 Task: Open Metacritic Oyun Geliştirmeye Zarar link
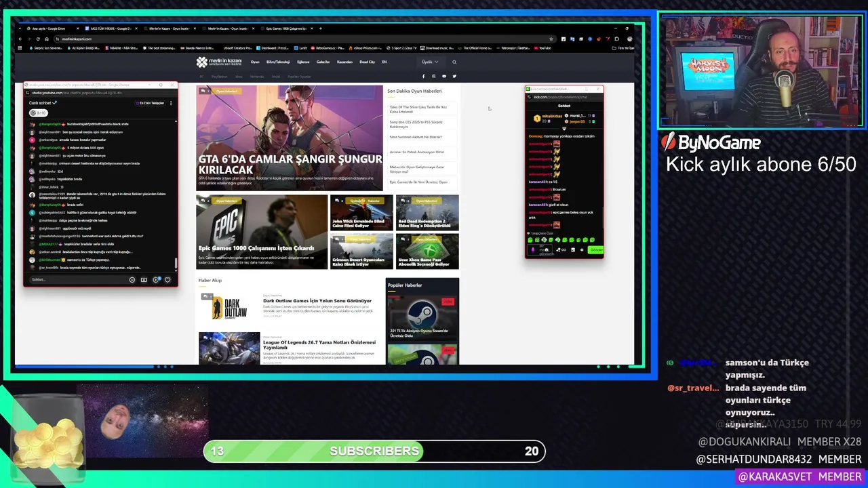[417, 169]
